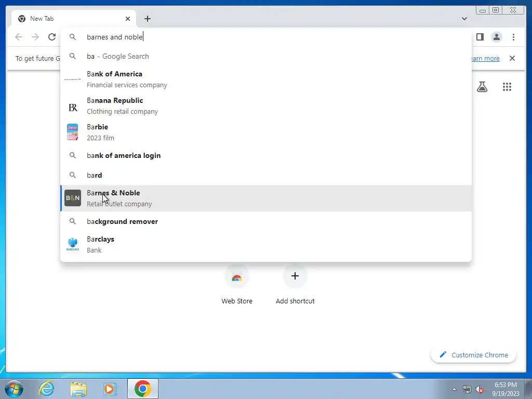
Task: Select the Banana Republic suggestion
Action: 266,105
